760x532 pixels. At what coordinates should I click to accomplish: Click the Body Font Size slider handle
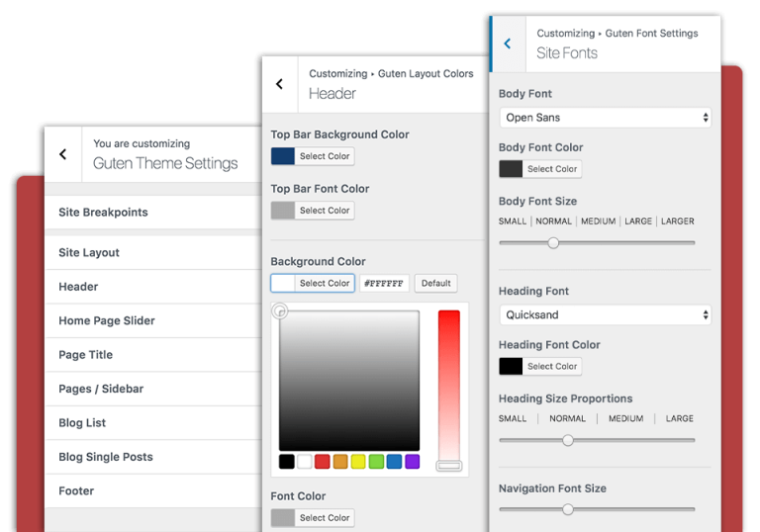553,242
